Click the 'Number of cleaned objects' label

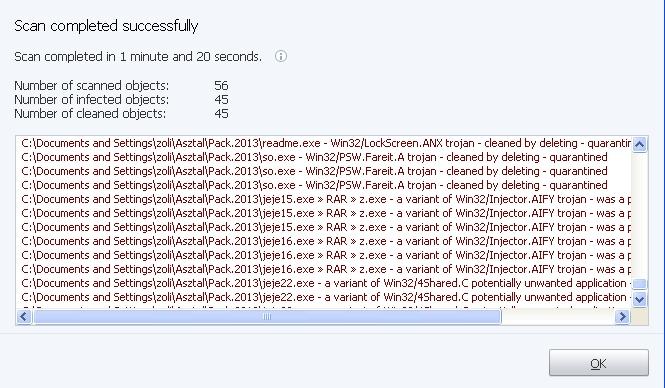pyautogui.click(x=90, y=113)
